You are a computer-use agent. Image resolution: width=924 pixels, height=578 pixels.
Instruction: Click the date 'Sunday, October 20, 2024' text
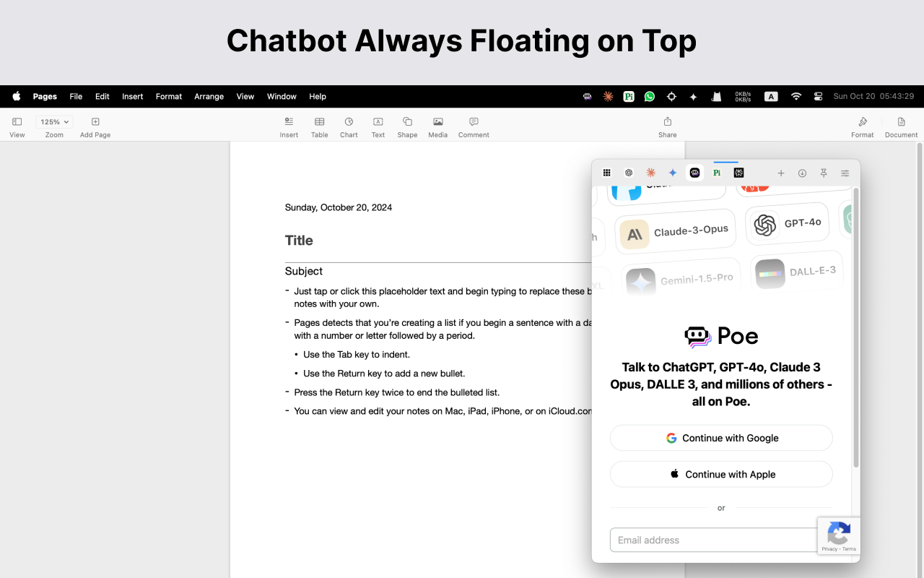point(339,207)
